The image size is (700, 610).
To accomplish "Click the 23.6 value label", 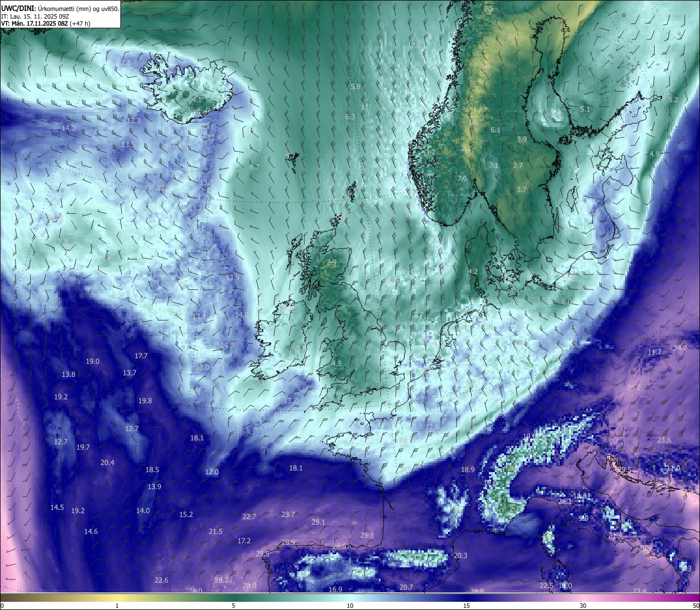I will coord(664,440).
